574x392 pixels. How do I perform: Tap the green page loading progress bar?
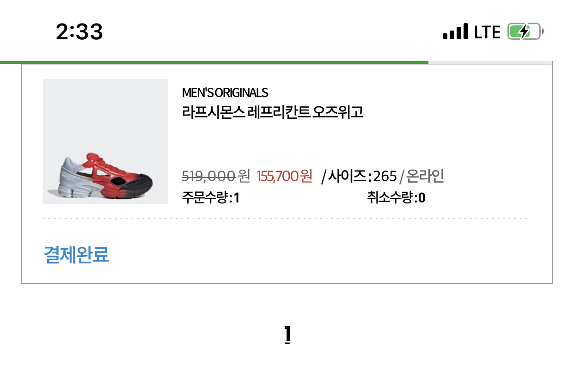214,62
